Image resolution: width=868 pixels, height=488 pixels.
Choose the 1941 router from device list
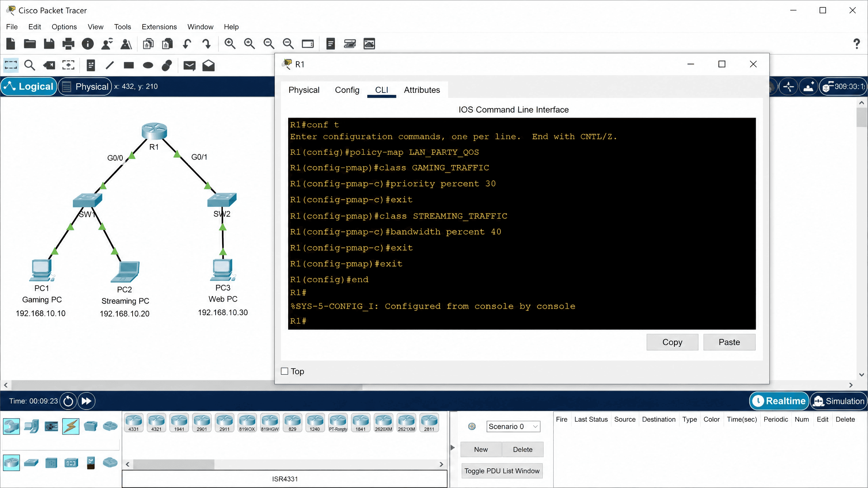tap(179, 423)
